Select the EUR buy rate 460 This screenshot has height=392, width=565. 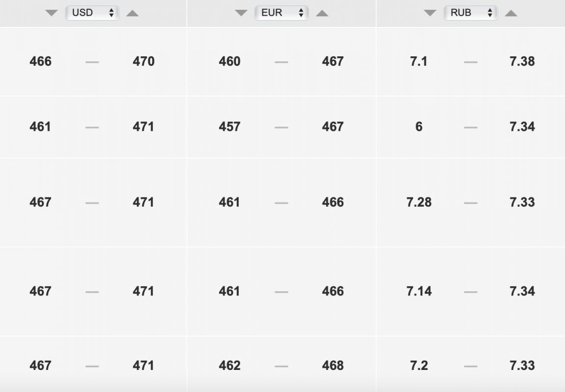(x=230, y=62)
